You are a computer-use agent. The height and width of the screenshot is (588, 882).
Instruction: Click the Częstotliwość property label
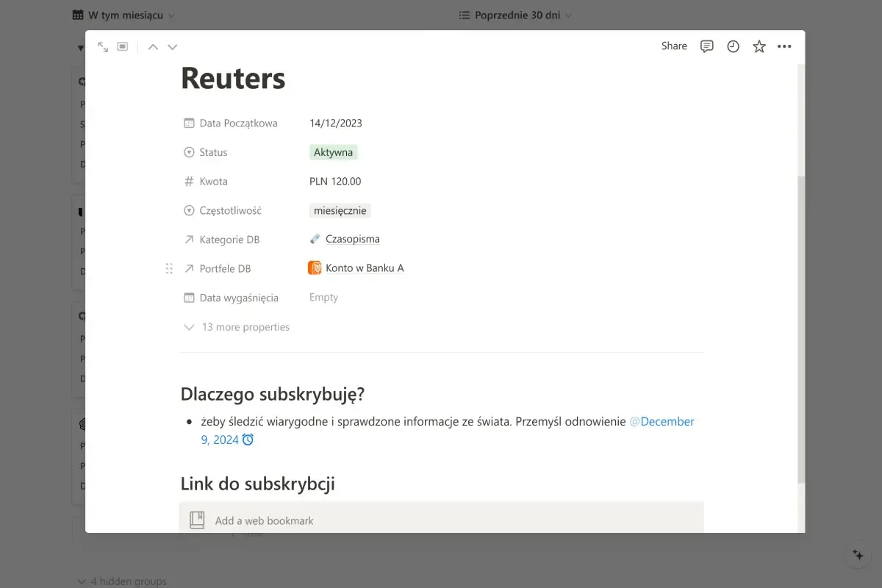click(230, 210)
